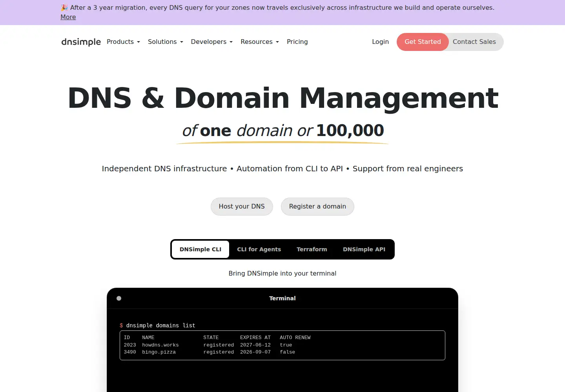Click the AUTO RENEW column header
Viewport: 565px width, 392px height.
tap(295, 338)
